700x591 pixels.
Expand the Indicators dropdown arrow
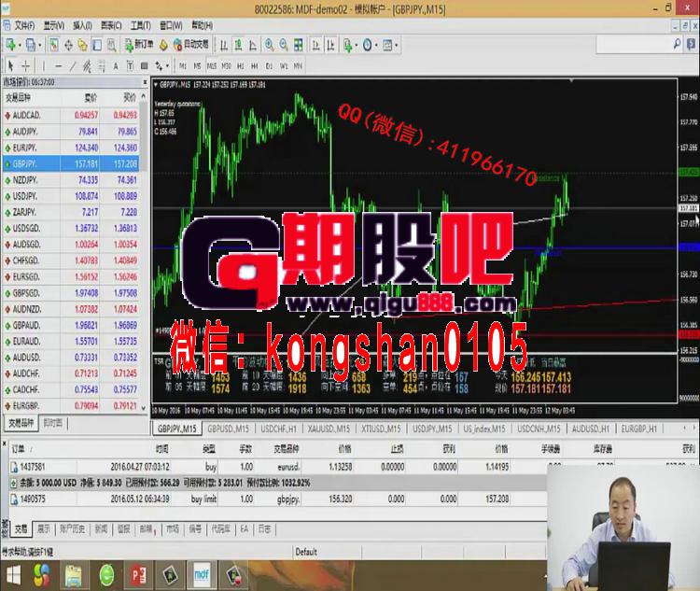point(357,45)
